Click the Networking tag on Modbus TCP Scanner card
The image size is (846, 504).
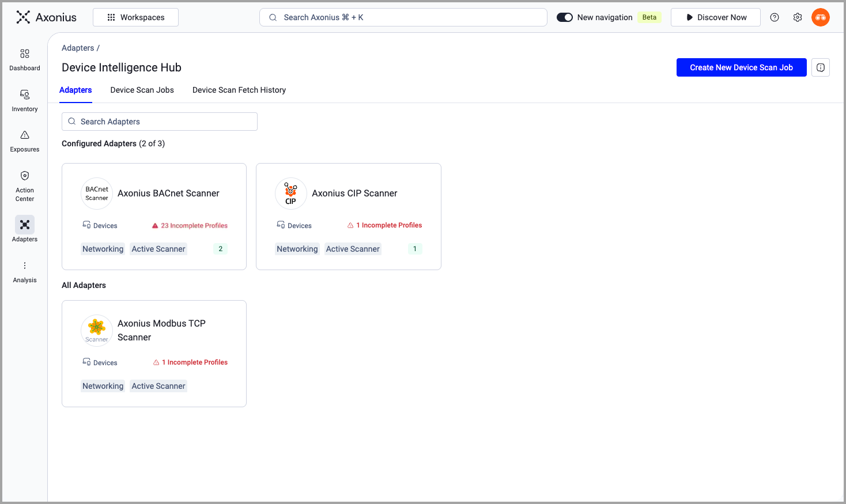(103, 386)
